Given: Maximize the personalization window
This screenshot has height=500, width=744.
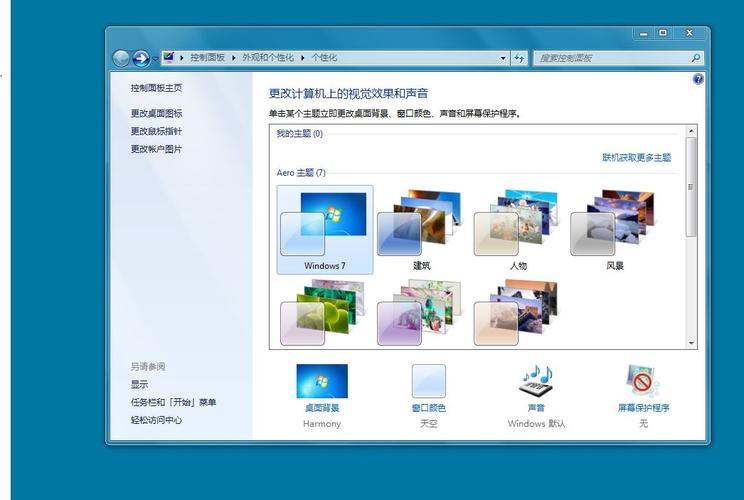Looking at the screenshot, I should 663,33.
